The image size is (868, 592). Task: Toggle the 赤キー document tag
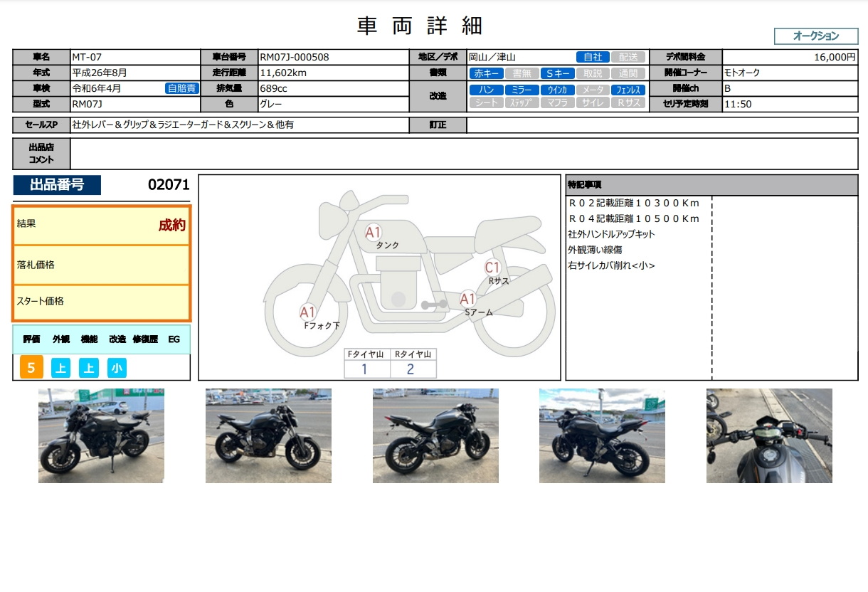pyautogui.click(x=487, y=73)
